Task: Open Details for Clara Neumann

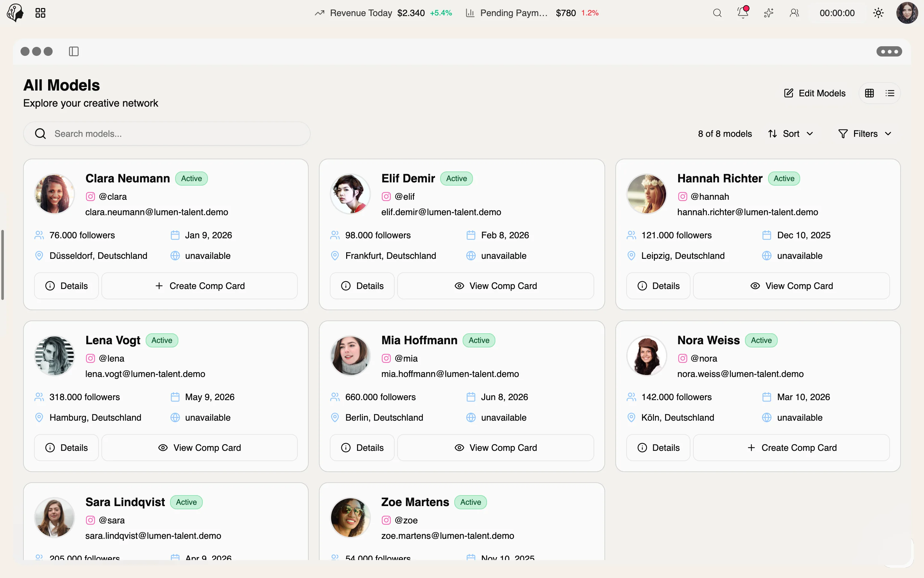Action: [66, 285]
